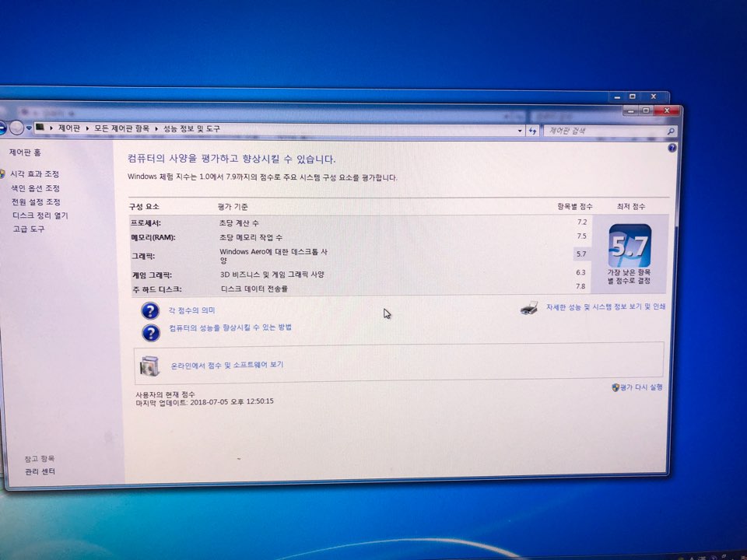Screen dimensions: 747x560
Task: Maximize the background window behind Control Panel
Action: (x=633, y=96)
